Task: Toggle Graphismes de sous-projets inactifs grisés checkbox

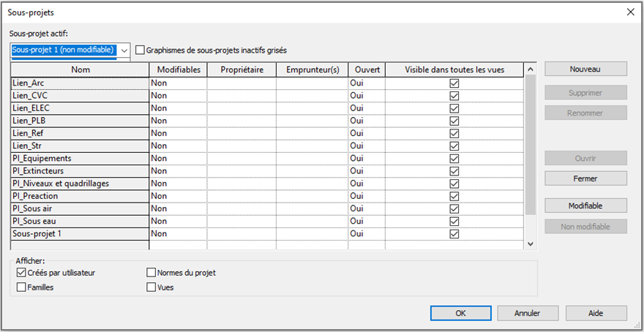Action: click(x=141, y=50)
